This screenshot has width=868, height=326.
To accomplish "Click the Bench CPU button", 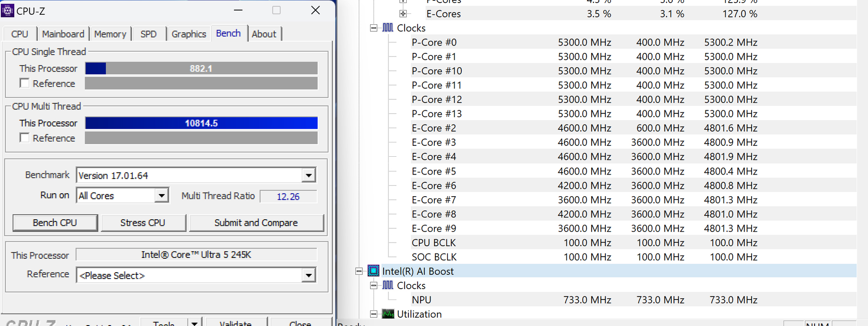I will (x=55, y=223).
